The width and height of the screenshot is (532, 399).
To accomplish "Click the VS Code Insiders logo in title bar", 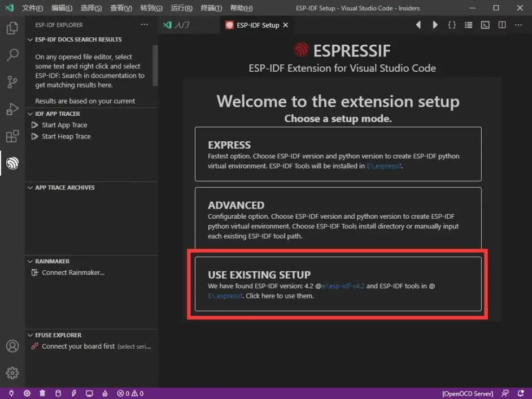I will pos(9,8).
